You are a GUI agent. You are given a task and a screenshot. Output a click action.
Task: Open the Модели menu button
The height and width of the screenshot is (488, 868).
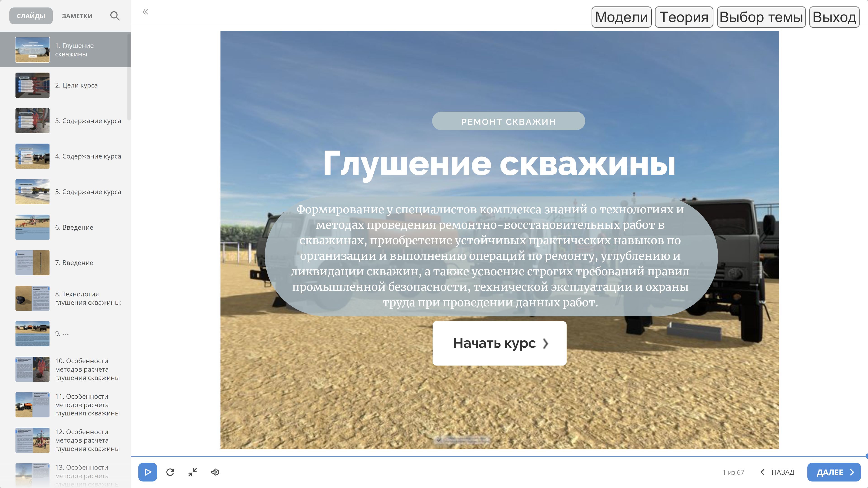coord(621,17)
